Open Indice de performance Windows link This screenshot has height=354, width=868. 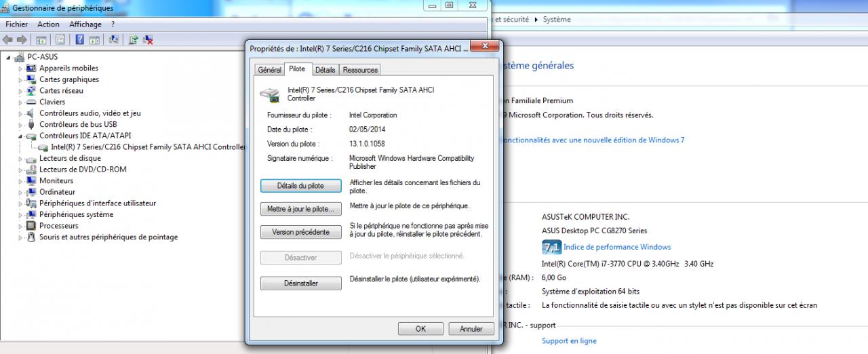(617, 247)
